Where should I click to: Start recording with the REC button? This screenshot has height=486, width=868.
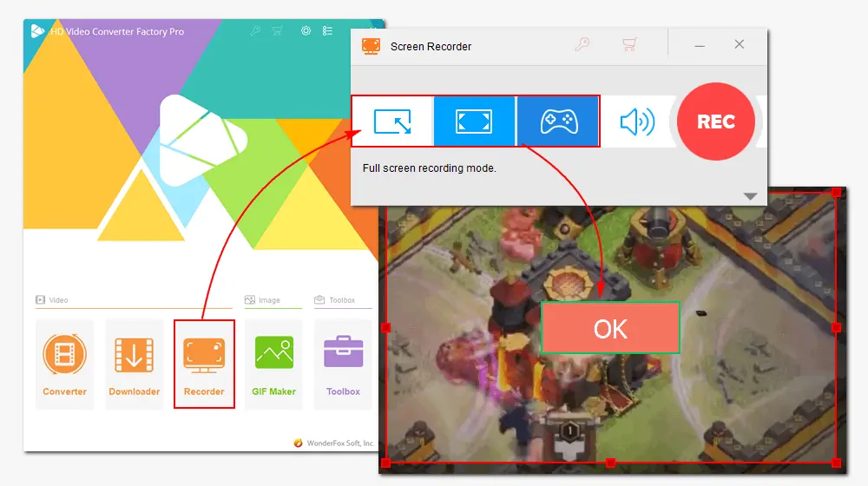pyautogui.click(x=715, y=122)
